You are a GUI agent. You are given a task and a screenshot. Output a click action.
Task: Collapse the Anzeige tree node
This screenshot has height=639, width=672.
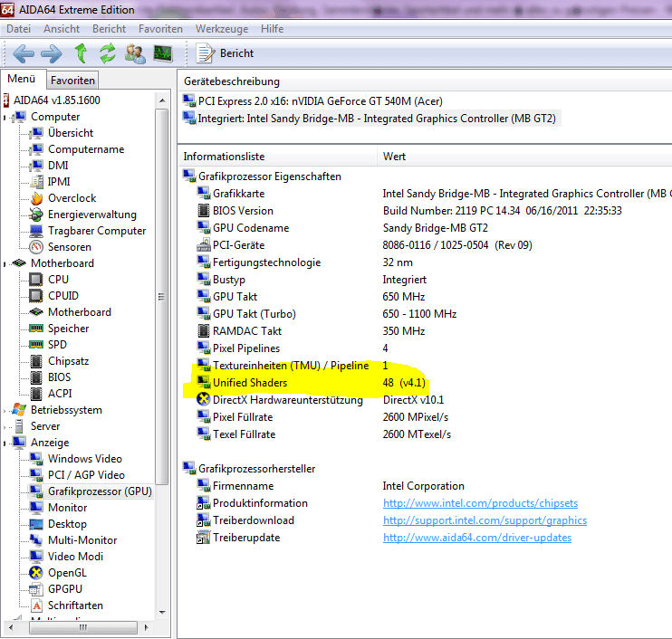(5, 443)
